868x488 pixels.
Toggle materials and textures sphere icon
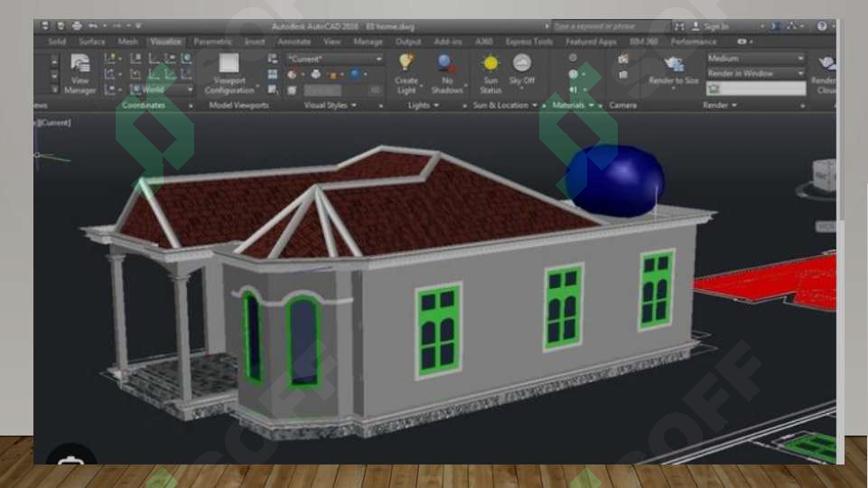573,74
